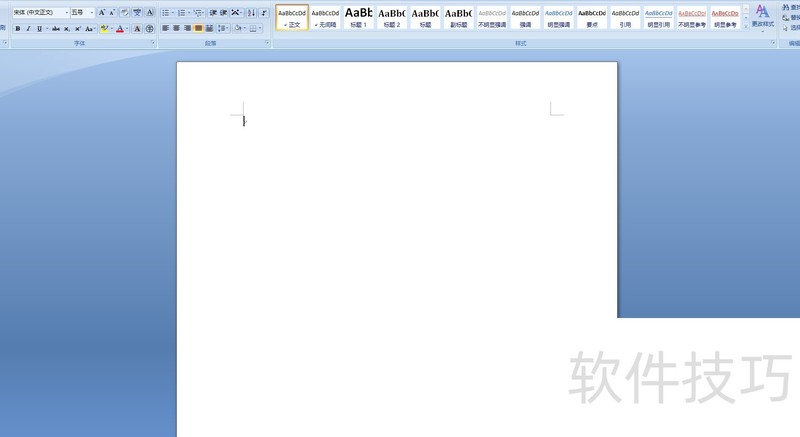Image resolution: width=800 pixels, height=437 pixels.
Task: Click the Clear Formatting eraser icon
Action: pyautogui.click(x=124, y=12)
